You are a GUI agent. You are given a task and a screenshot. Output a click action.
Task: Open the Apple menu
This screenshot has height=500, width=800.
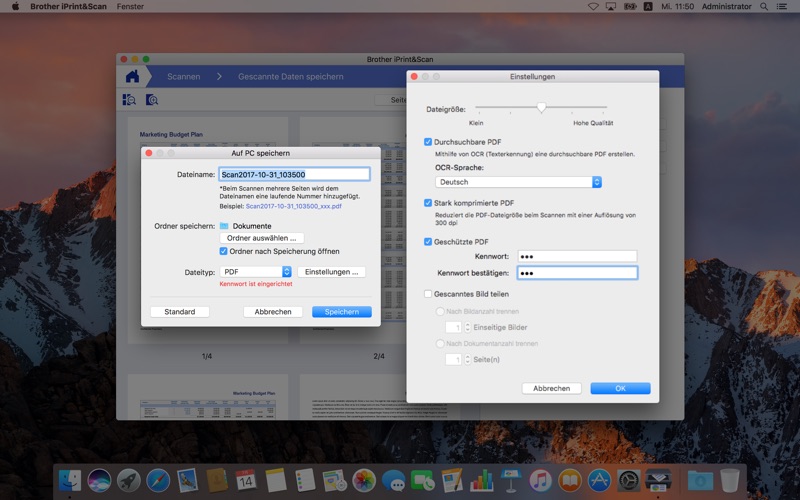(x=15, y=6)
